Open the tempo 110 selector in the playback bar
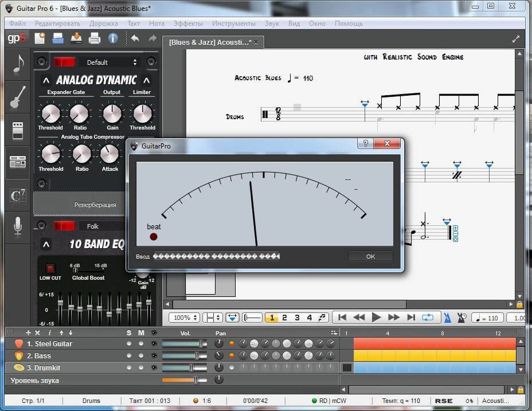This screenshot has width=532, height=411. [x=487, y=318]
